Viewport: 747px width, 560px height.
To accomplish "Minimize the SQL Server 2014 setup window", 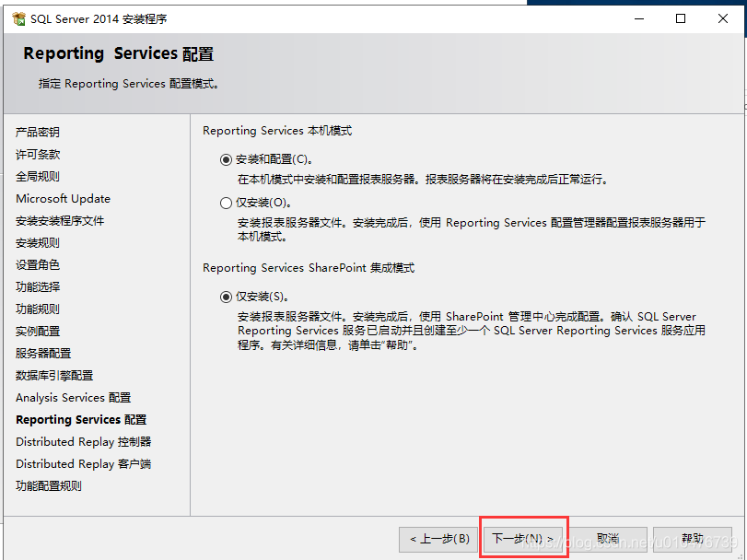I will click(x=639, y=18).
